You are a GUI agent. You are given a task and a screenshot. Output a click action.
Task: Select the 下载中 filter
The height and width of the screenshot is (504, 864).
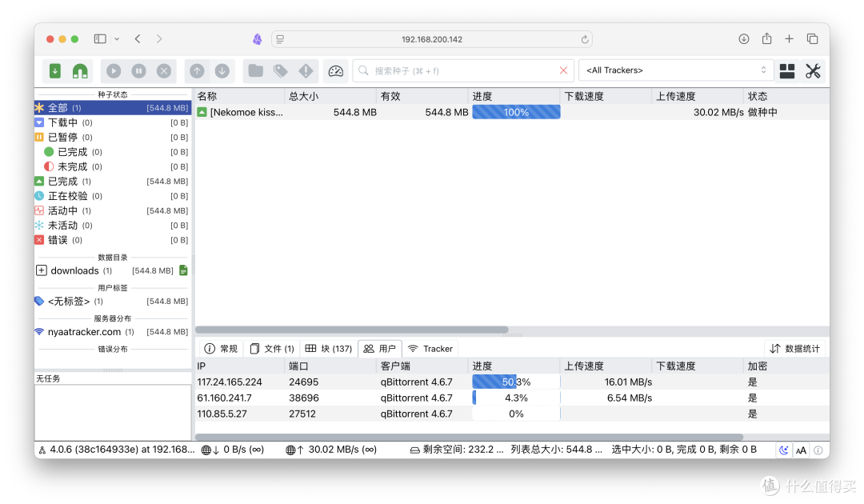point(113,122)
